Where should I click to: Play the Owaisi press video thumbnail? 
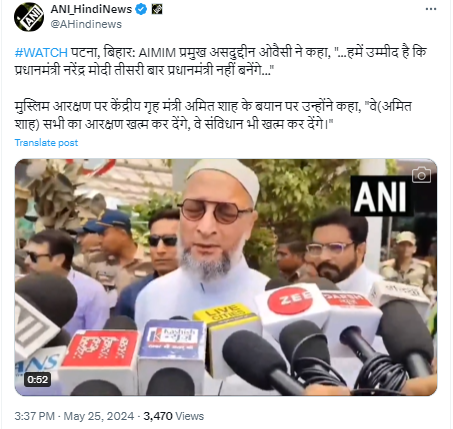[x=226, y=277]
